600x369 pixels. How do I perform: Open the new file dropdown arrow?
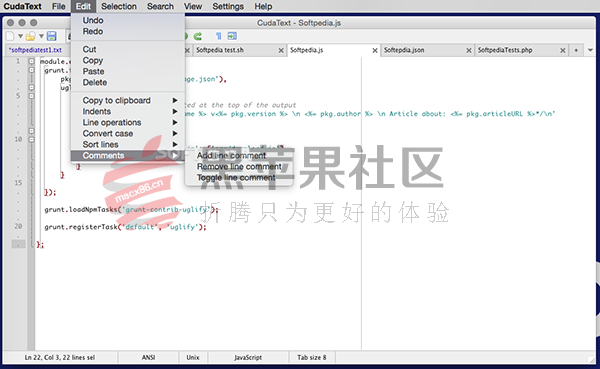pos(20,36)
